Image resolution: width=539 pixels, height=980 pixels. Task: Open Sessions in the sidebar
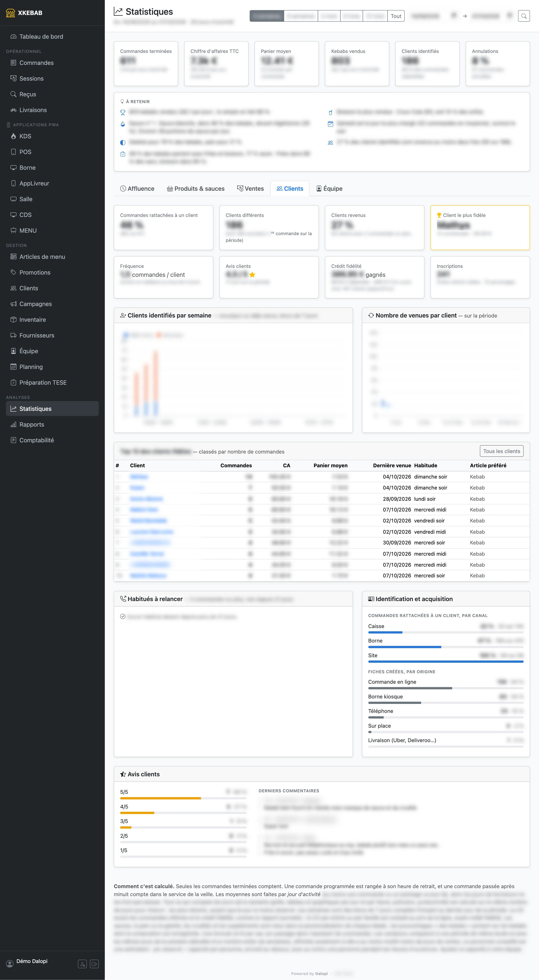(52, 78)
